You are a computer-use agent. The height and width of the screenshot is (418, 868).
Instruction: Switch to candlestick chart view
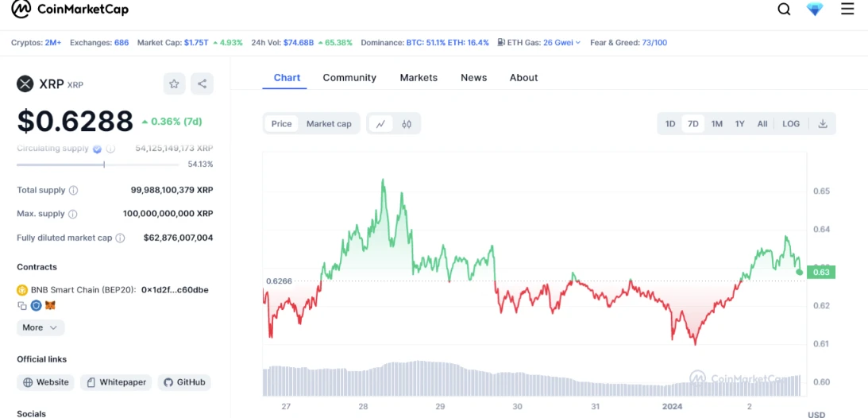point(407,124)
